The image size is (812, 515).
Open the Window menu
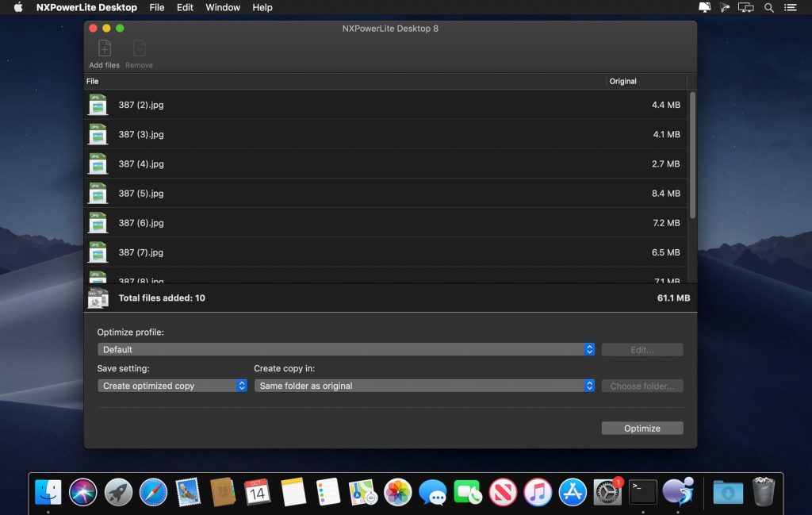pos(222,7)
